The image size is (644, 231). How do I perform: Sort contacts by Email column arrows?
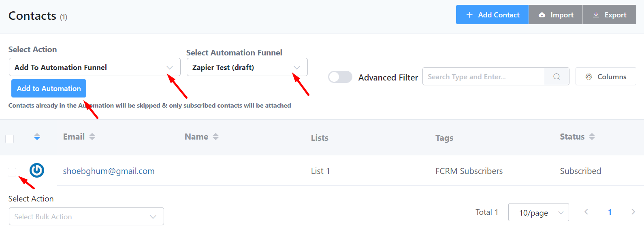point(92,137)
